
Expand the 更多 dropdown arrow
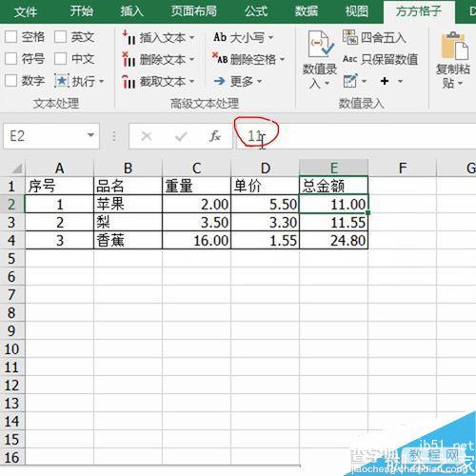259,82
